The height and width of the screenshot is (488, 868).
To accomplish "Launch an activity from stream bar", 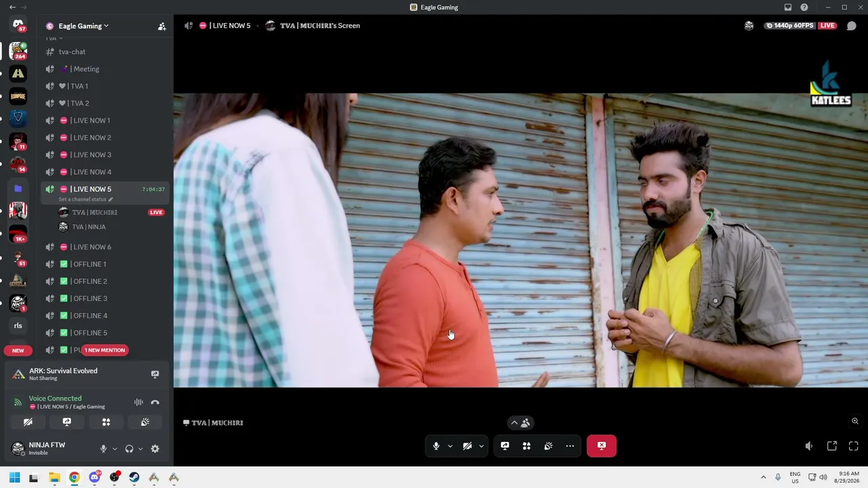I will tap(526, 446).
